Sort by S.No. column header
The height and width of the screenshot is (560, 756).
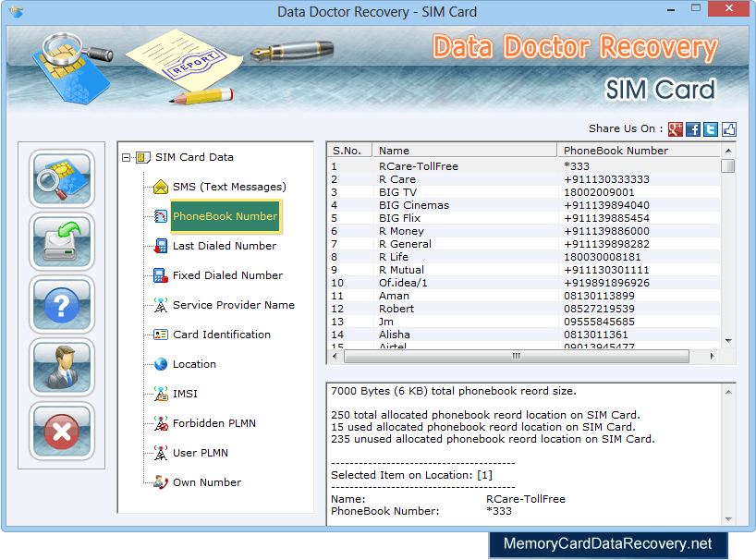(349, 151)
